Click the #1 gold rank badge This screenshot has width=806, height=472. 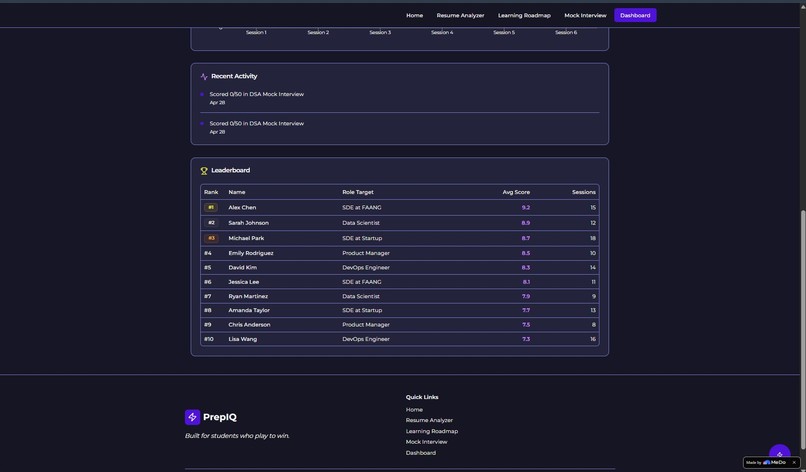tap(211, 207)
